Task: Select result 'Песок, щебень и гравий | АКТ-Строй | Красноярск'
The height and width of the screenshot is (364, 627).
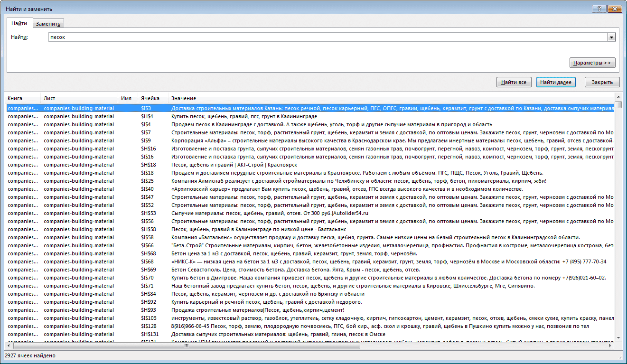Action: tap(309, 165)
